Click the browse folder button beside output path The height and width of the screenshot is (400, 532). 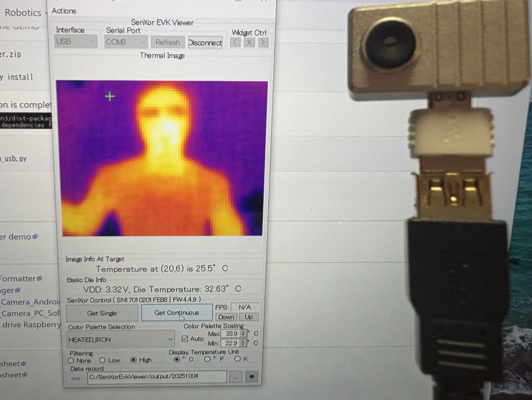click(235, 377)
